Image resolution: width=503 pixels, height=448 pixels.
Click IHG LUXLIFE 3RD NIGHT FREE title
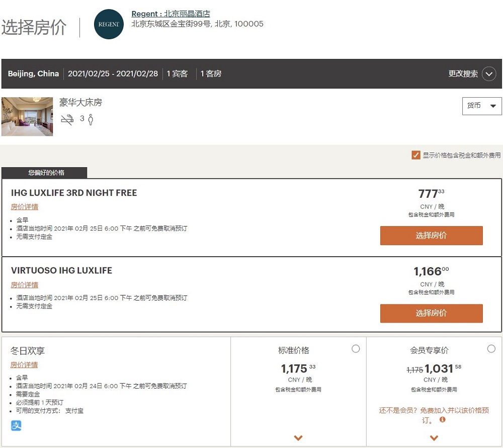pos(74,193)
